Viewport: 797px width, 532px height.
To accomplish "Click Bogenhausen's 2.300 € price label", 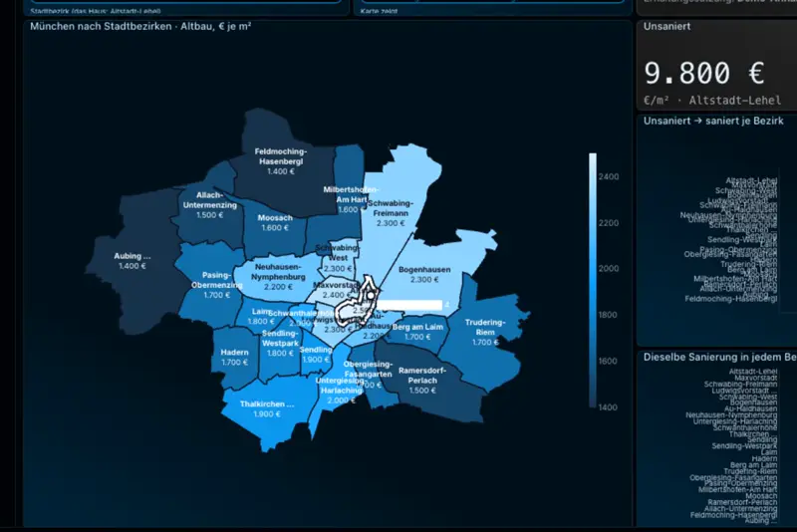I will click(425, 280).
